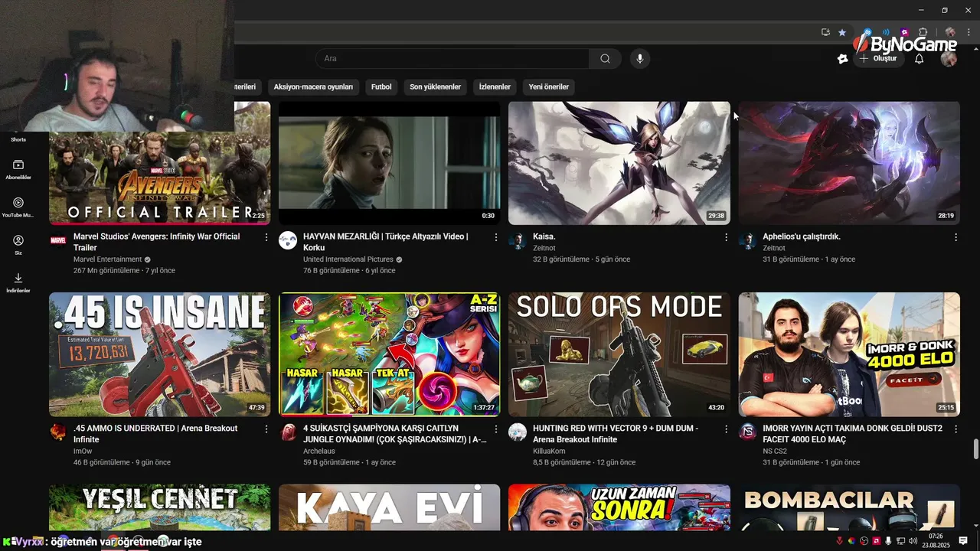Open options menu for IMORR YAYIN video

click(955, 429)
